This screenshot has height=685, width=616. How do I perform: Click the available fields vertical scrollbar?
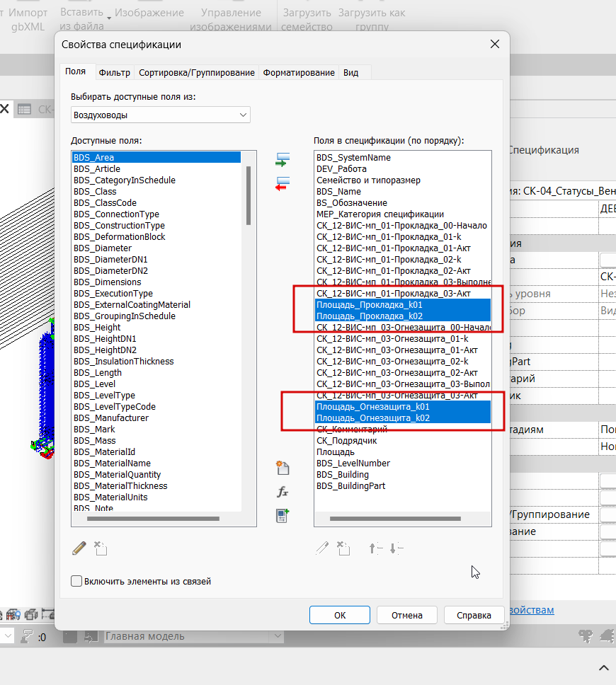[x=249, y=195]
